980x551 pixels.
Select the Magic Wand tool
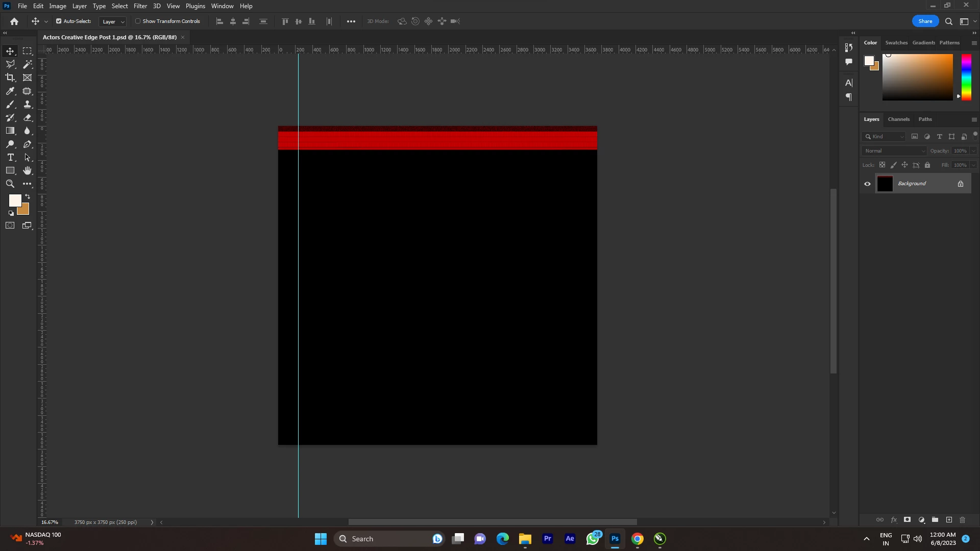pyautogui.click(x=28, y=64)
